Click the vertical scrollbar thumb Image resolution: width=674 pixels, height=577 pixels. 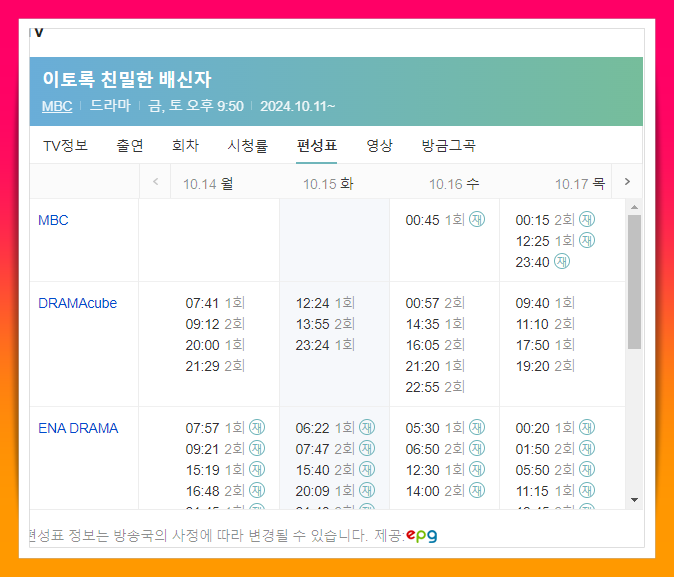[x=634, y=282]
